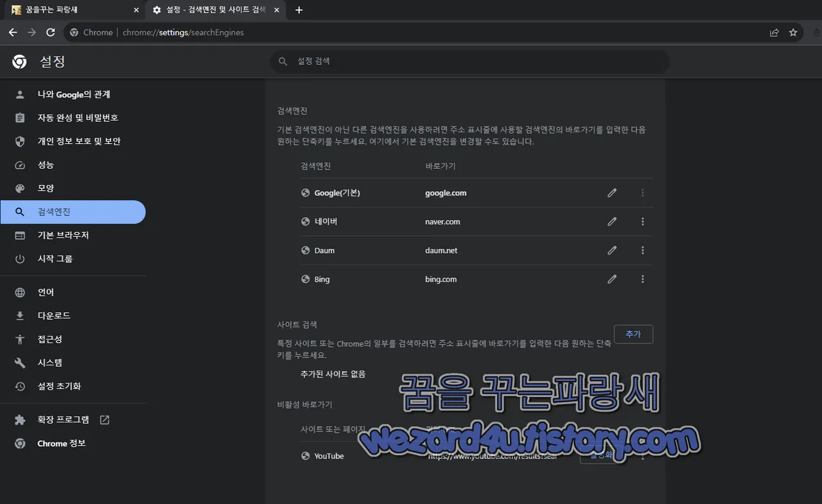Click the 추가 button for site search
822x504 pixels.
[633, 334]
